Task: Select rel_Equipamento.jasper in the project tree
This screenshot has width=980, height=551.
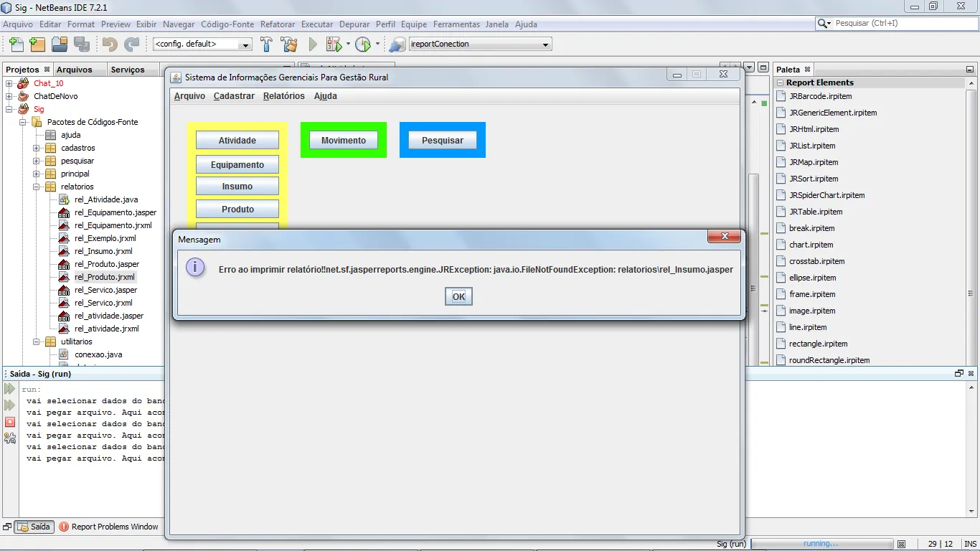Action: [116, 212]
